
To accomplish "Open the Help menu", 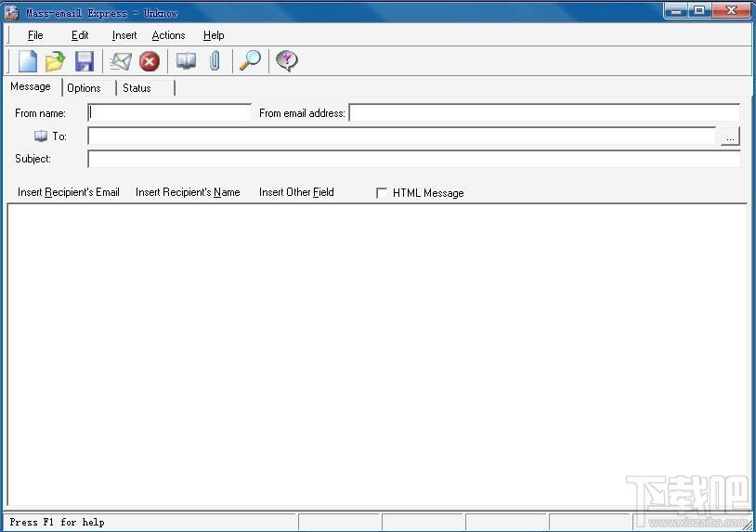I will [214, 35].
